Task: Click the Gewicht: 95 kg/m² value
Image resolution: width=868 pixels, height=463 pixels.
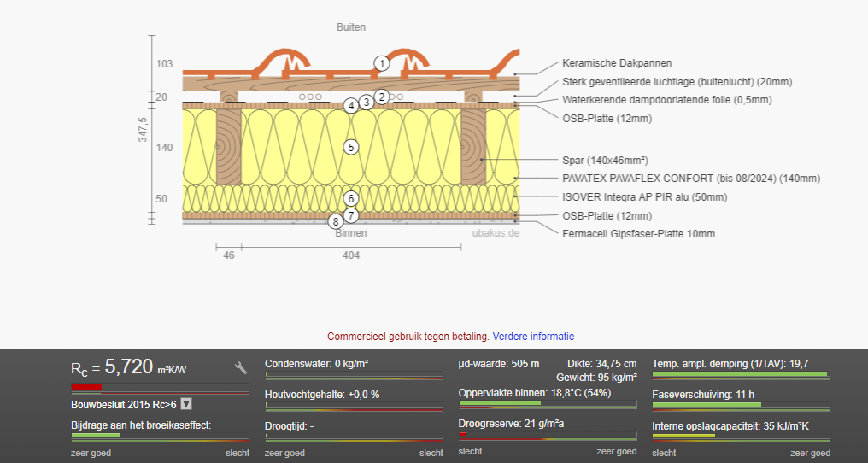Action: pos(596,378)
